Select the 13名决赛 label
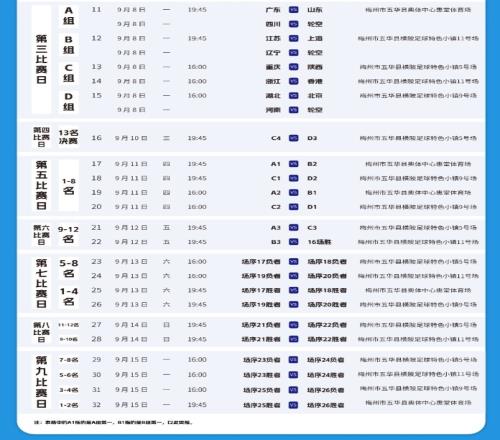Viewport: 500px width, 440px height. point(68,137)
